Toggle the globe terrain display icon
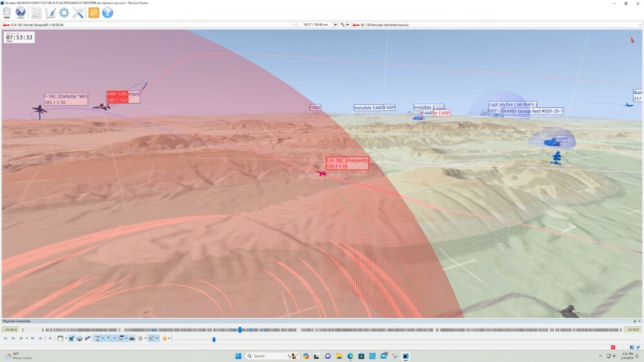The image size is (644, 362). 79,338
